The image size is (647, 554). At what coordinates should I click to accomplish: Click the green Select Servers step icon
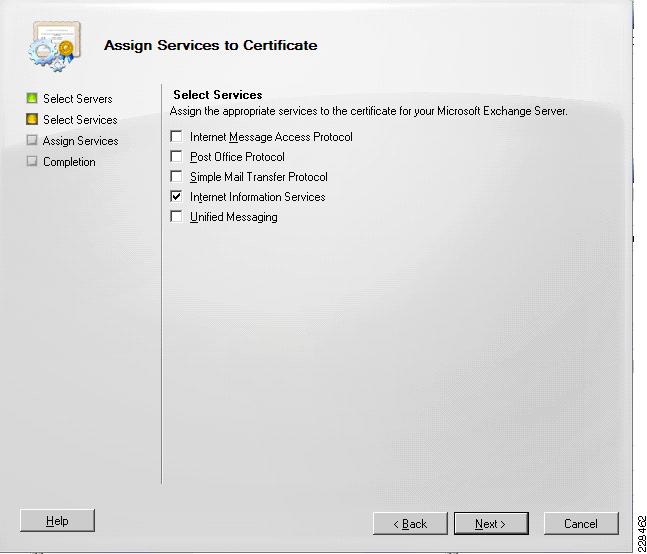(x=32, y=98)
